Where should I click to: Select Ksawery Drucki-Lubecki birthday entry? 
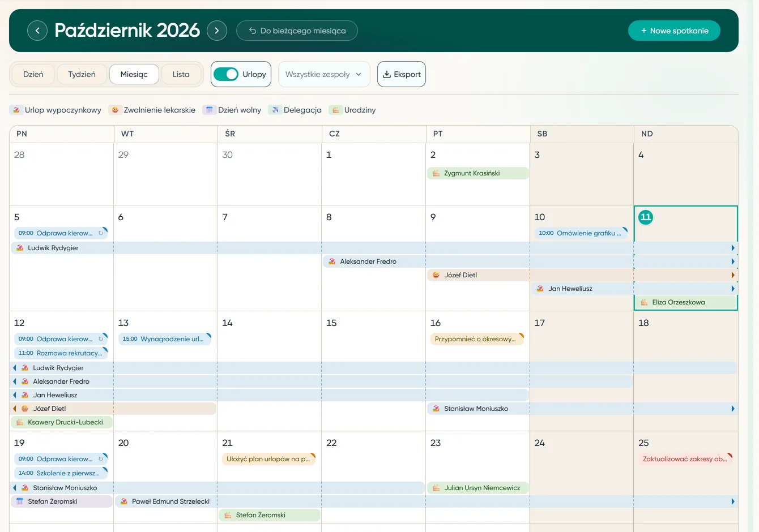(x=62, y=422)
